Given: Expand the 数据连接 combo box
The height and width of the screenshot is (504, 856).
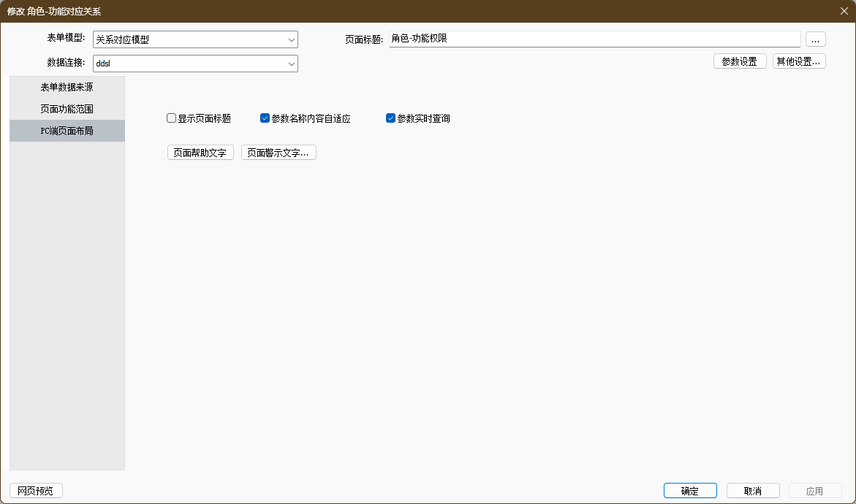Looking at the screenshot, I should [x=292, y=64].
